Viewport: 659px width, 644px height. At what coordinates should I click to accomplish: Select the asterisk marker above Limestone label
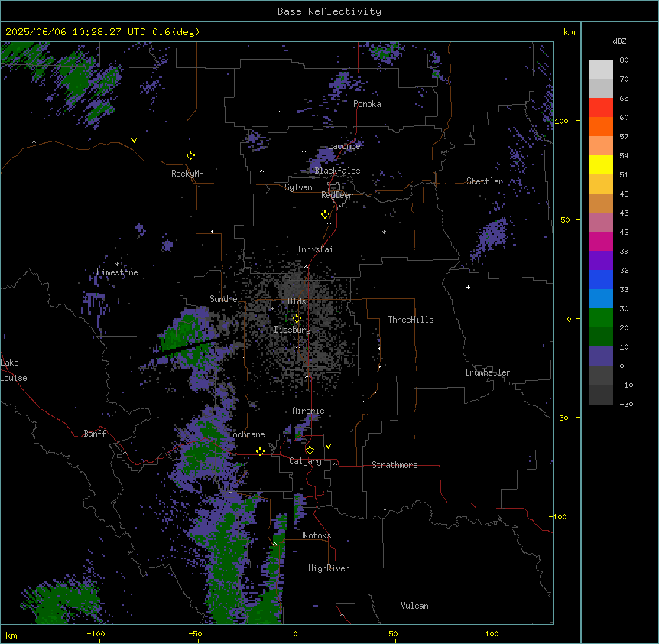click(x=117, y=265)
